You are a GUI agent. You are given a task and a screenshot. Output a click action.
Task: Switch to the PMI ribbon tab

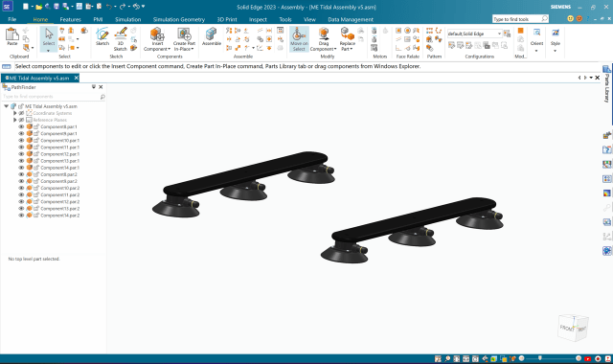(x=98, y=19)
